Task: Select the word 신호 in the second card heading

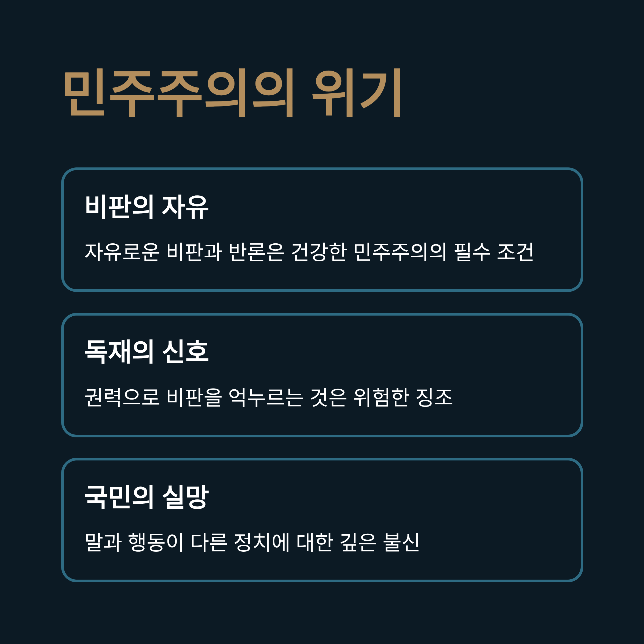Action: 185,352
